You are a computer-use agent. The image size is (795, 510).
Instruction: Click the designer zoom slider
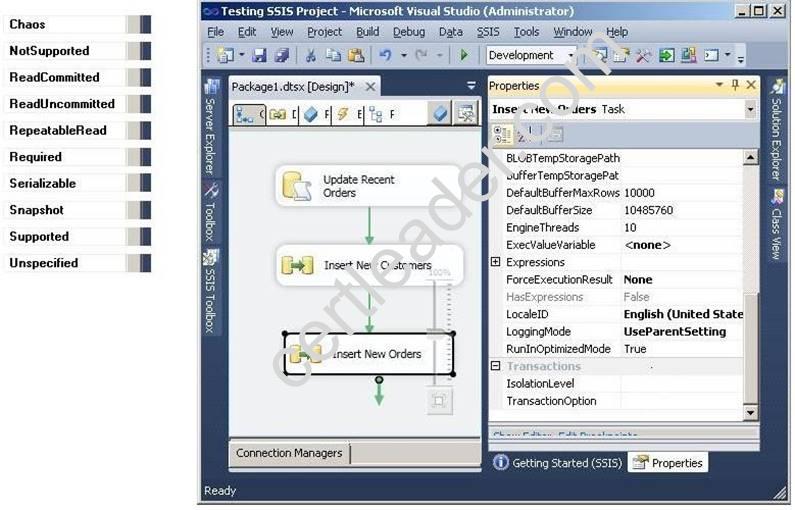tap(436, 332)
